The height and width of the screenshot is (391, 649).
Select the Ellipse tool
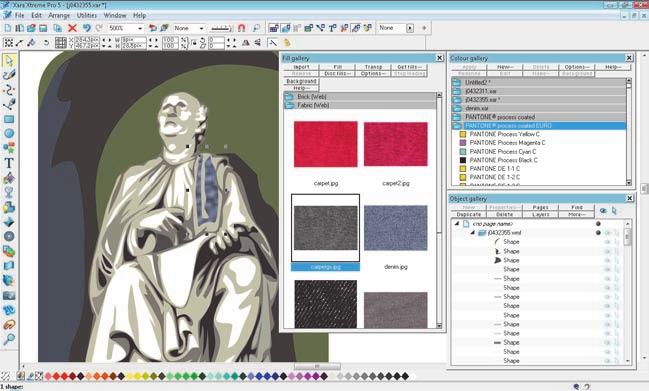9,133
